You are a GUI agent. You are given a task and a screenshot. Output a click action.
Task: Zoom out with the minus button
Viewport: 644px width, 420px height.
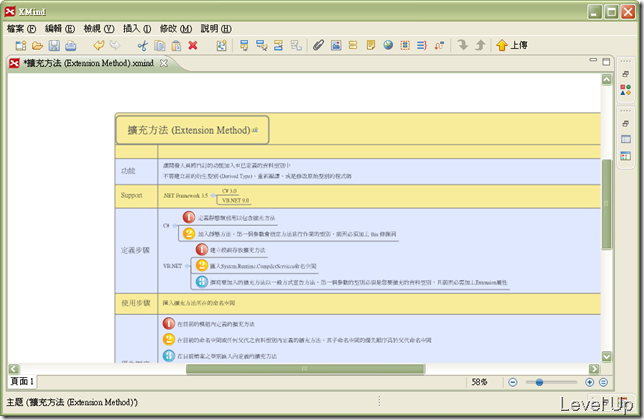point(513,382)
